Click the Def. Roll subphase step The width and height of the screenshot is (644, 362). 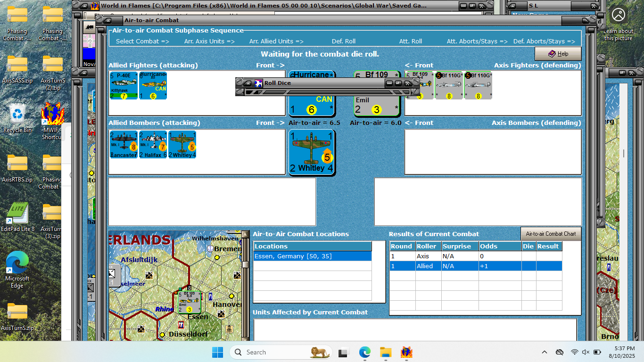344,41
